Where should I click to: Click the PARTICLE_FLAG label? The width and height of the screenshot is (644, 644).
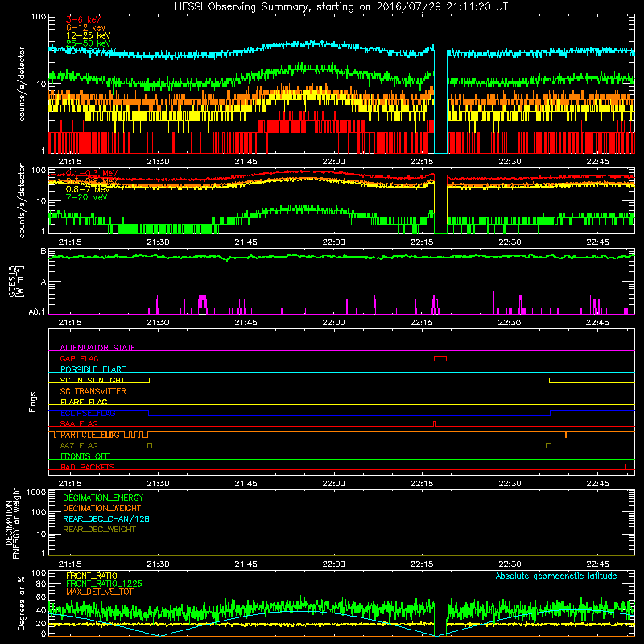coord(90,435)
